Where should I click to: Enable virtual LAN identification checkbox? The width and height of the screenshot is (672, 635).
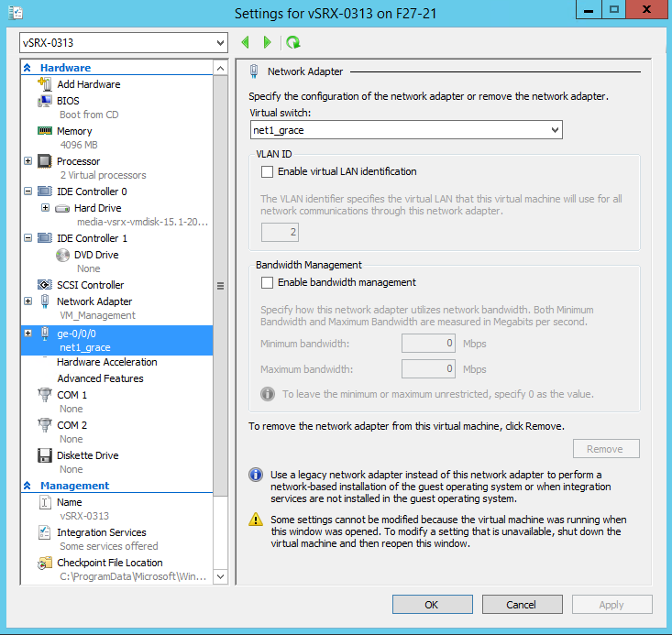tap(267, 172)
